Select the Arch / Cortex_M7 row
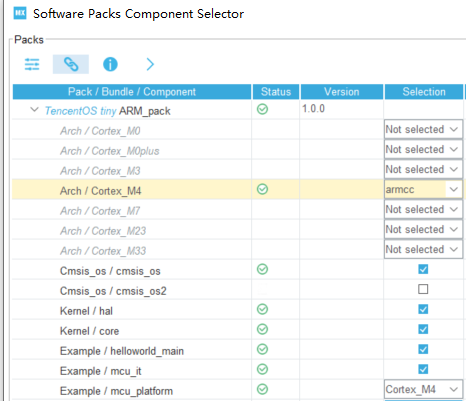This screenshot has width=466, height=401. click(x=237, y=209)
